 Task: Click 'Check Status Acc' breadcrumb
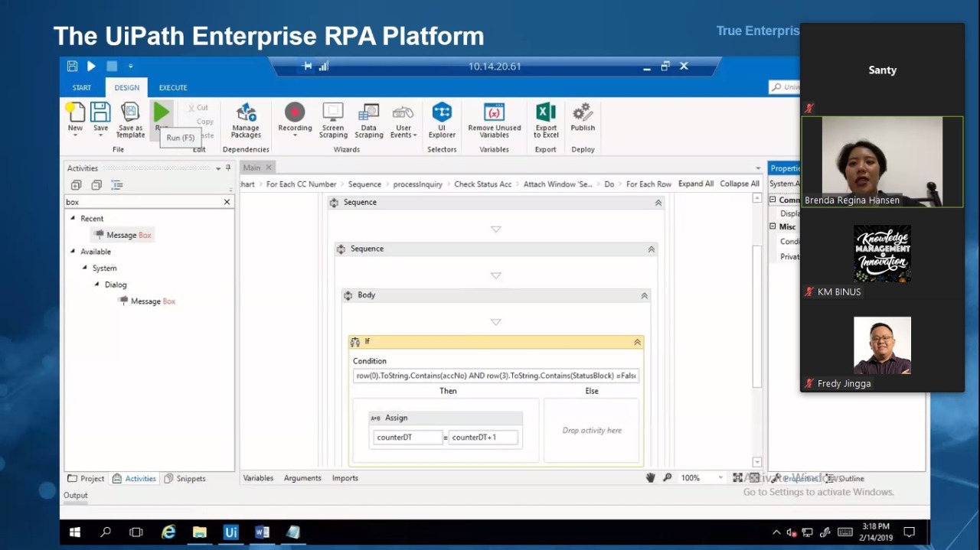[483, 184]
